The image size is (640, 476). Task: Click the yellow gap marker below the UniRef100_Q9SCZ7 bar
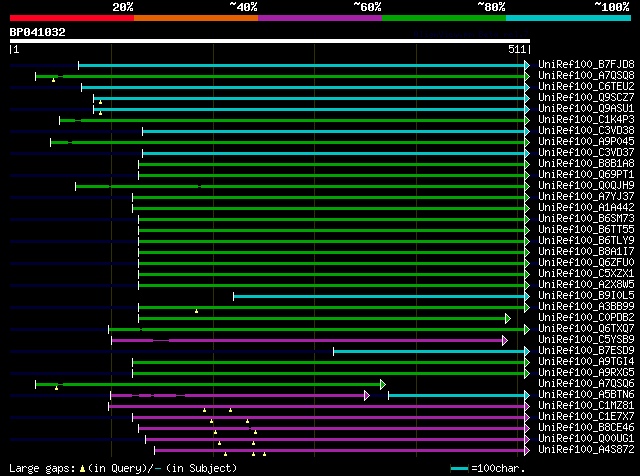pyautogui.click(x=100, y=102)
